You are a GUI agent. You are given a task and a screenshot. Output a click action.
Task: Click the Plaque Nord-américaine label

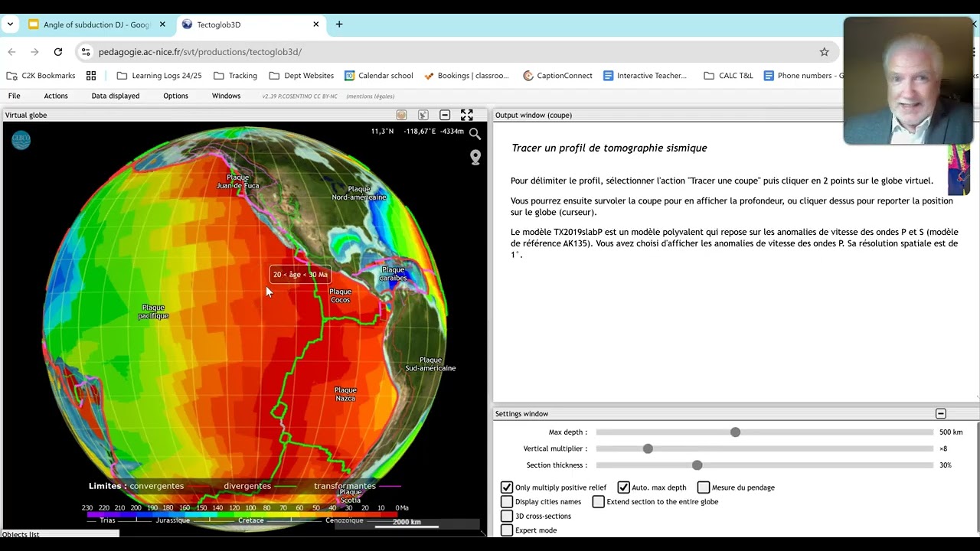359,193
